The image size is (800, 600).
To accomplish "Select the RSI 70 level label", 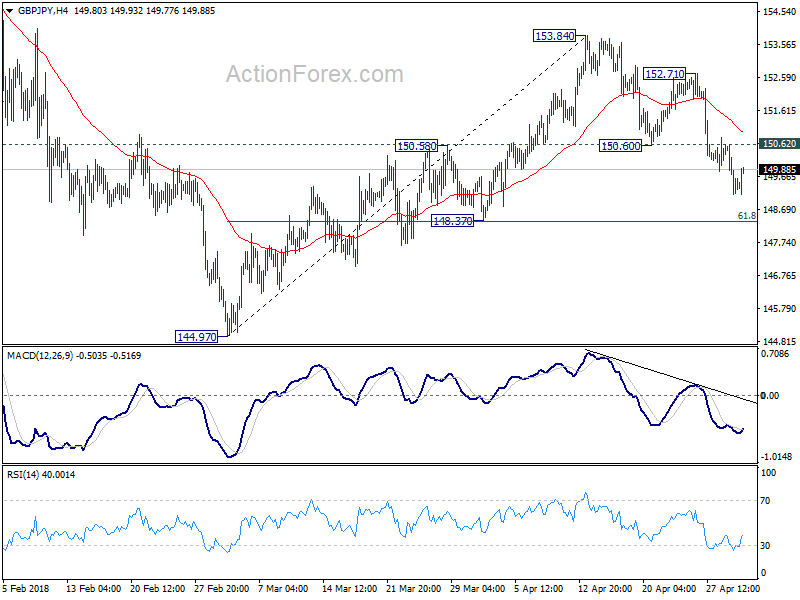I will point(765,501).
